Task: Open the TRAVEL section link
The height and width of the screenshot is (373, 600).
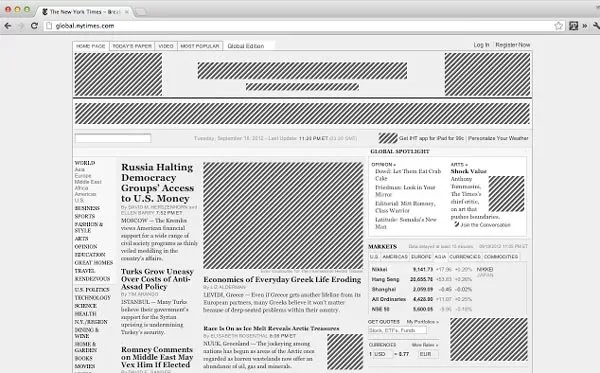Action: [x=85, y=270]
